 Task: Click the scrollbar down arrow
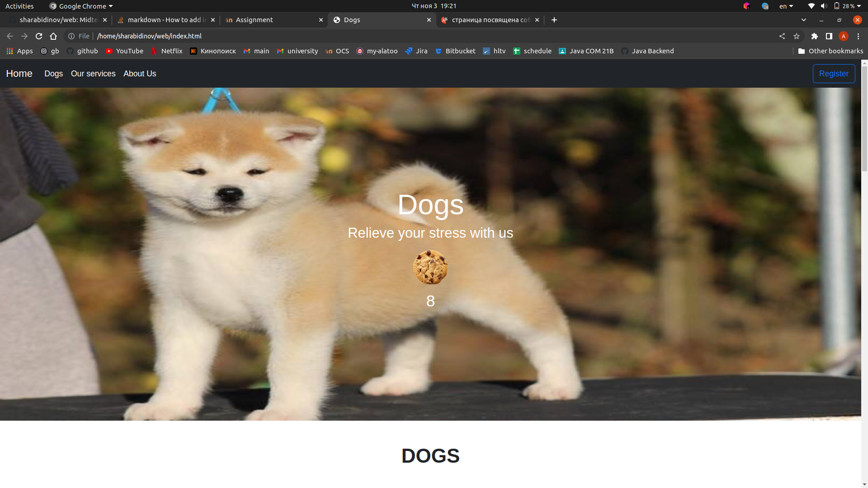(864, 484)
